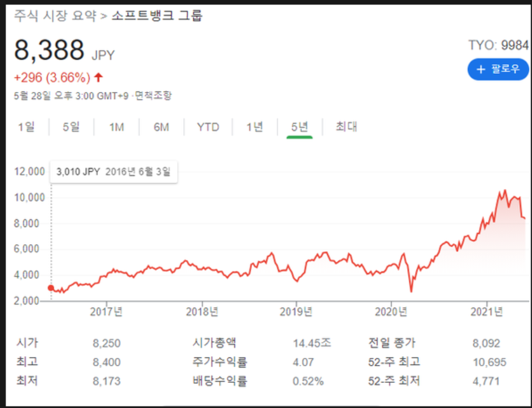Click the 최고 value 8,400
Screen dimensions: 532x408
[107, 363]
